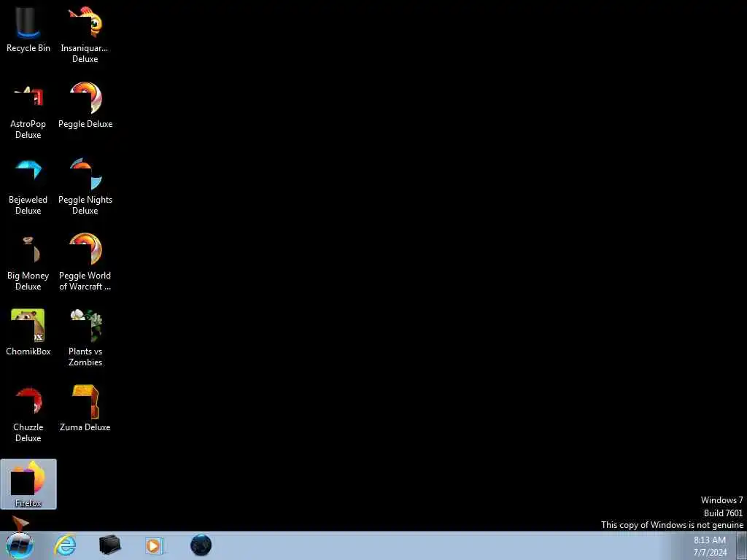The height and width of the screenshot is (560, 747).
Task: Select the Peggle Nights Deluxe shortcut
Action: [x=85, y=187]
